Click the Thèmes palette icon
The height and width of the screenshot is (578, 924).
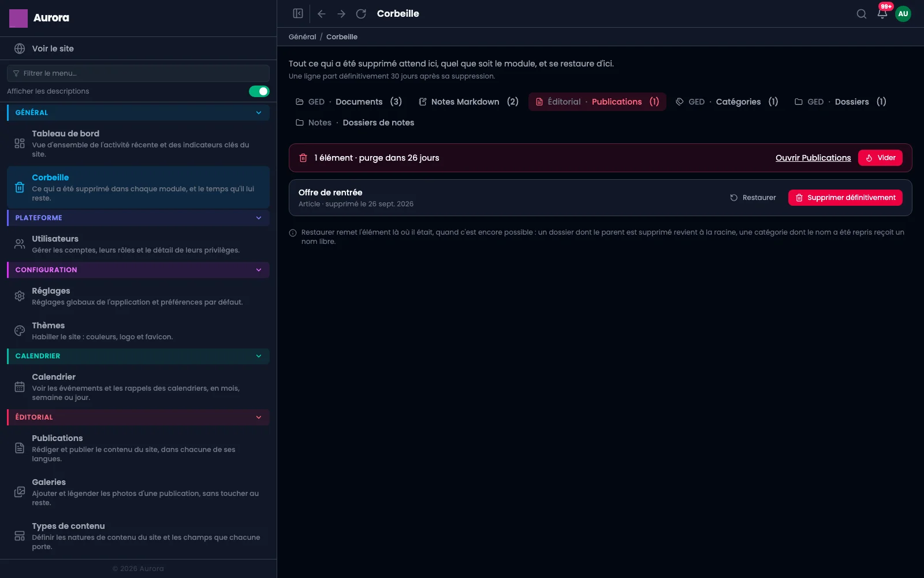coord(20,331)
